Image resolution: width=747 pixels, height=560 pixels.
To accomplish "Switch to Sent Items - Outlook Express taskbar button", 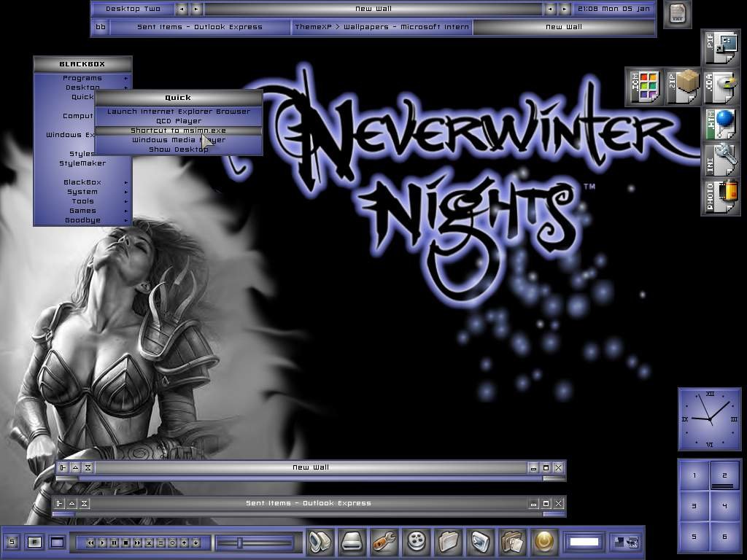I will [x=200, y=27].
